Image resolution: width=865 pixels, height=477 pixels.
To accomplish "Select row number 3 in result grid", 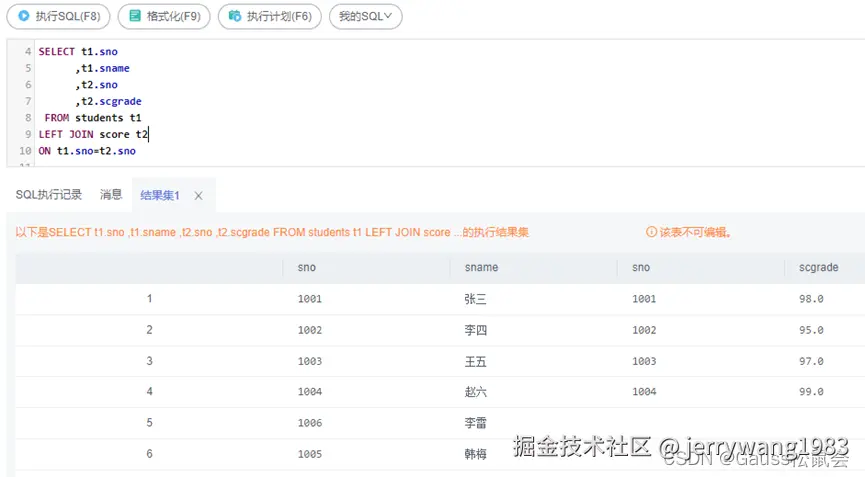I will 149,361.
